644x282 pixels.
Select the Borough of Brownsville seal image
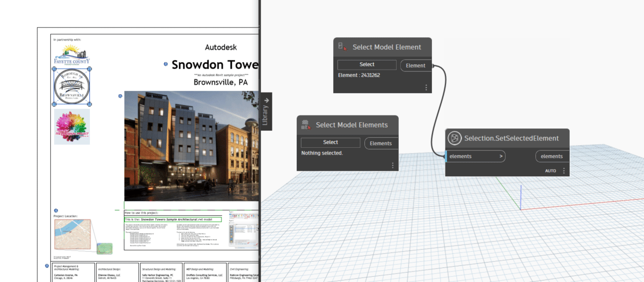coord(72,86)
